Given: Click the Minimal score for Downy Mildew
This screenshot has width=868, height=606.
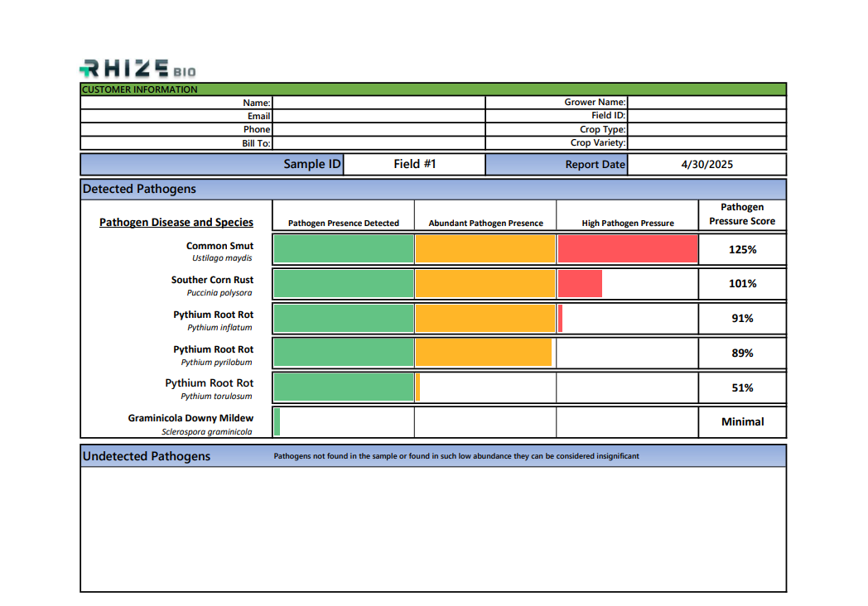Looking at the screenshot, I should point(742,421).
